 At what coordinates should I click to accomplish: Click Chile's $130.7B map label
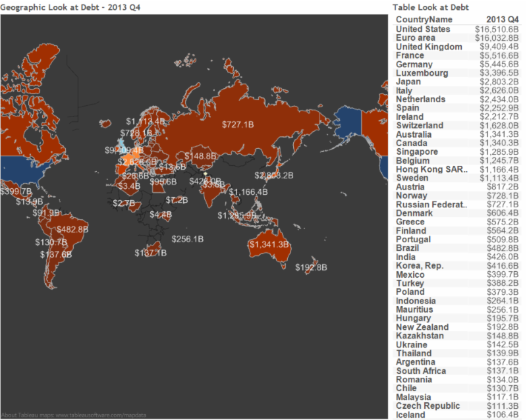[51, 242]
